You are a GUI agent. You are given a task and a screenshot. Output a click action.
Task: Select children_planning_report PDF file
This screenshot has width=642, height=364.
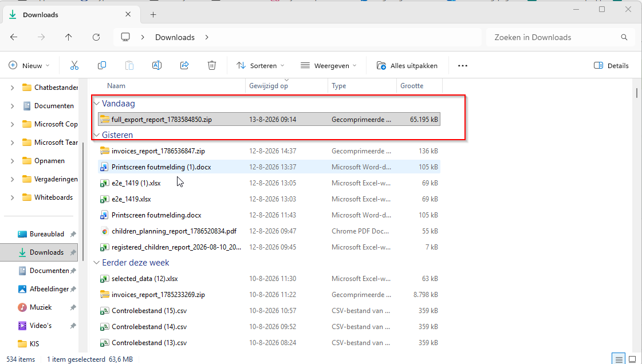pyautogui.click(x=269, y=231)
